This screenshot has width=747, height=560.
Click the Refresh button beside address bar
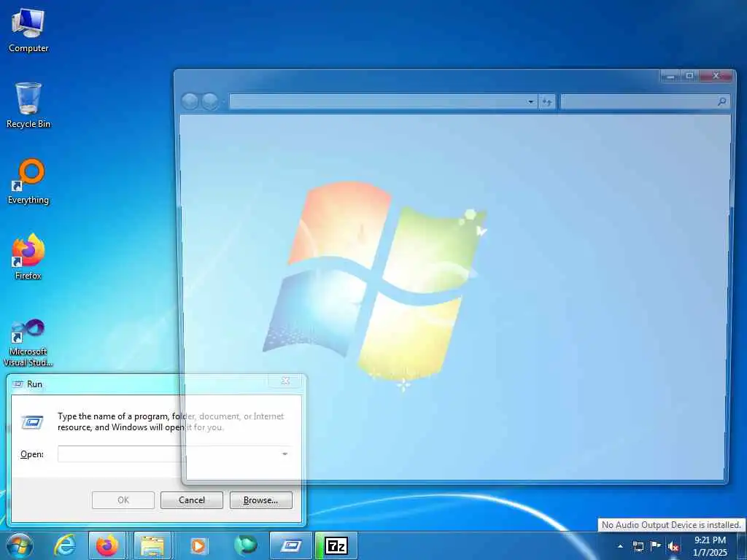547,101
